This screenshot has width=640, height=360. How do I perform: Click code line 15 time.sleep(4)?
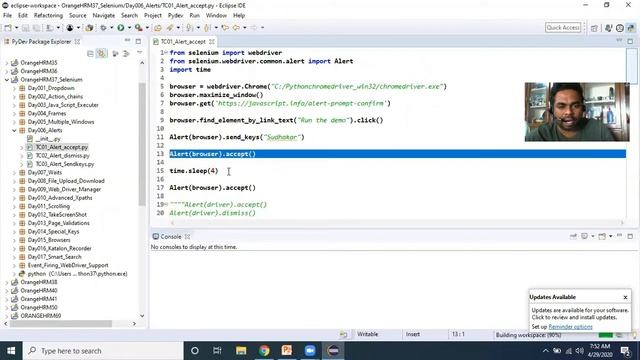194,171
